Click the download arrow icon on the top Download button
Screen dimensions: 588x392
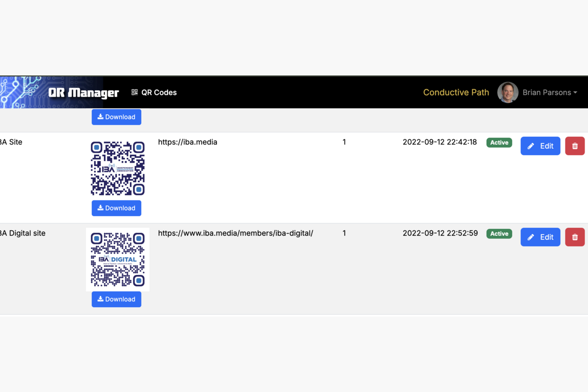point(101,117)
